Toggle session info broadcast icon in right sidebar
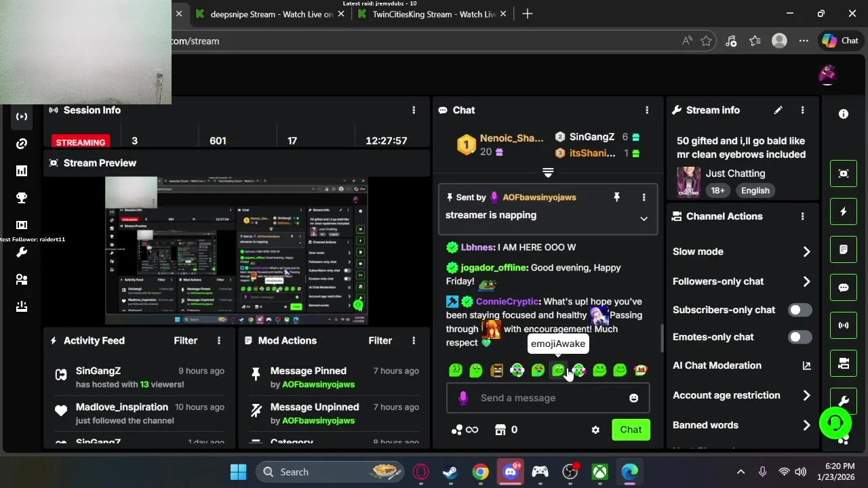 [x=844, y=325]
